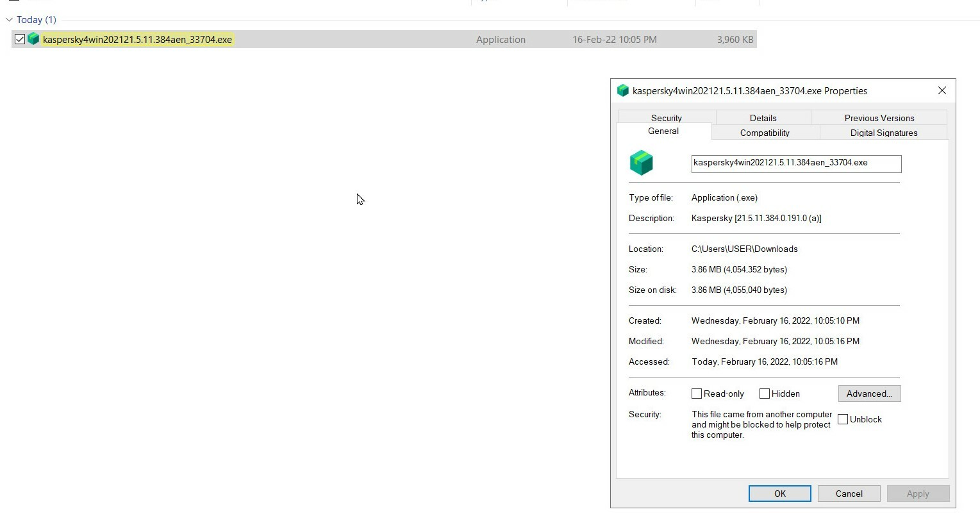Check the Unblock security checkbox

point(843,419)
